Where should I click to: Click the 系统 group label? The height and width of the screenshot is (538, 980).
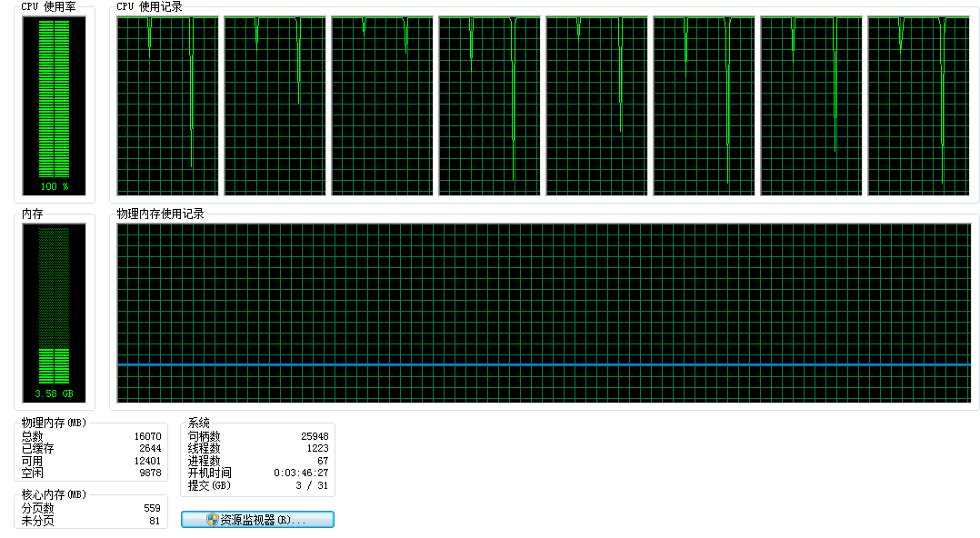click(x=199, y=423)
